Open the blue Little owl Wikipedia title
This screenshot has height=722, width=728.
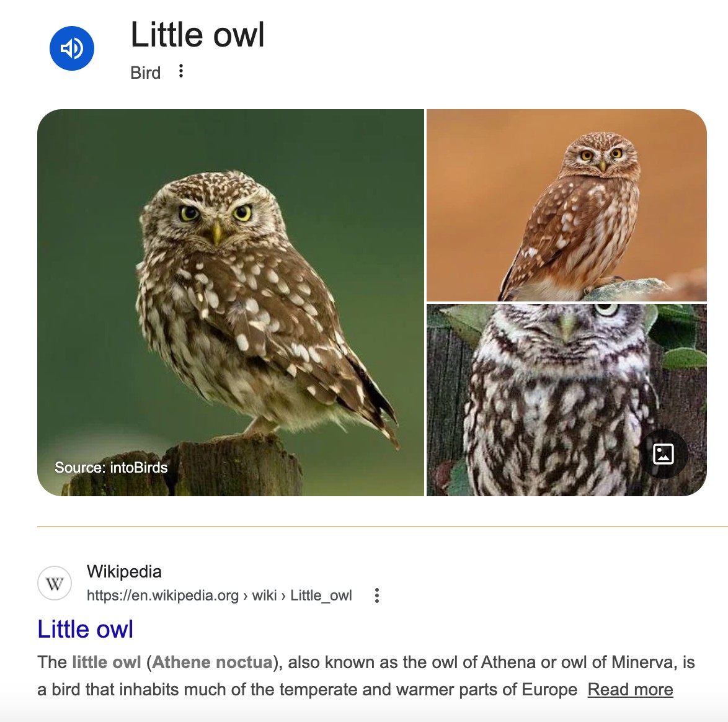point(86,630)
